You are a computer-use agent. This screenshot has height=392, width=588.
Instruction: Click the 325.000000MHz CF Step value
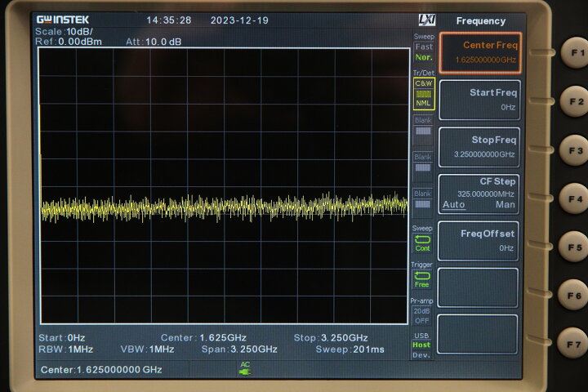pos(486,194)
